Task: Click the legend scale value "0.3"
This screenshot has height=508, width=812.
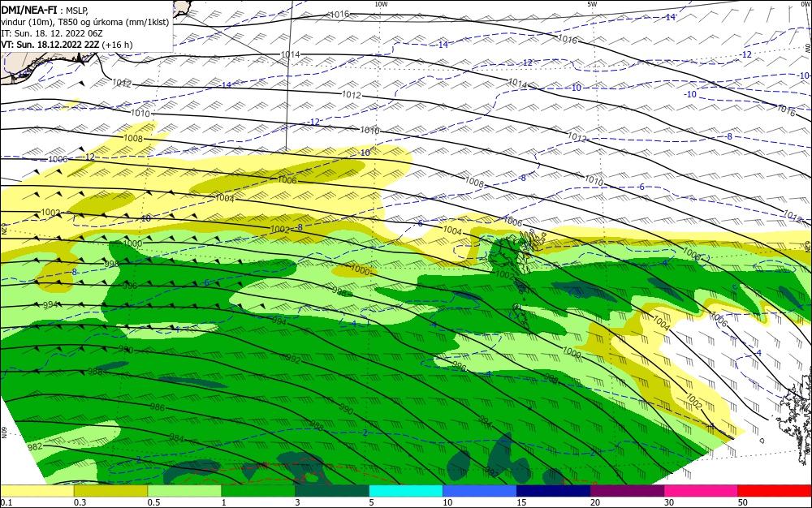Action: pyautogui.click(x=80, y=502)
